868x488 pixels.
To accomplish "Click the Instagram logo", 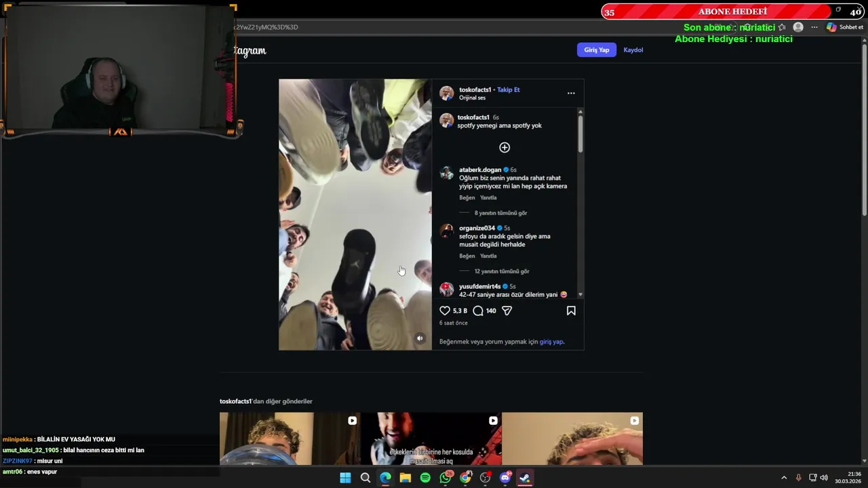I will 250,51.
